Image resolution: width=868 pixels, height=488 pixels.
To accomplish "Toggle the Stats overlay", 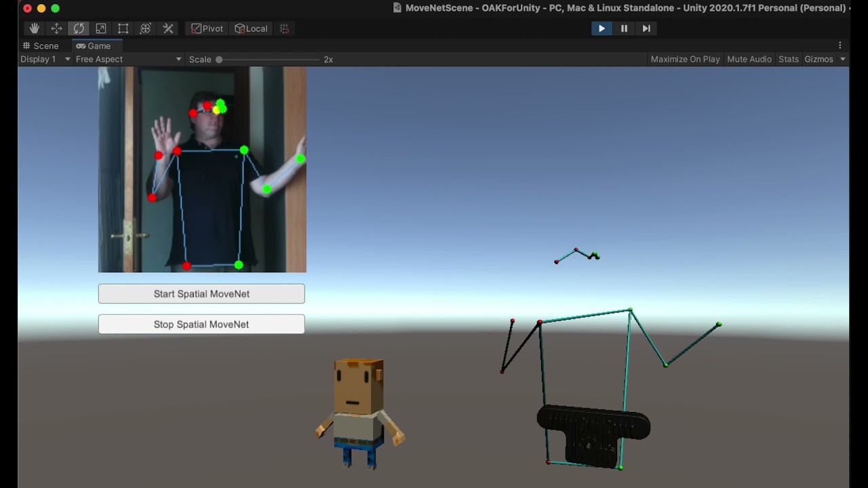I will click(789, 60).
